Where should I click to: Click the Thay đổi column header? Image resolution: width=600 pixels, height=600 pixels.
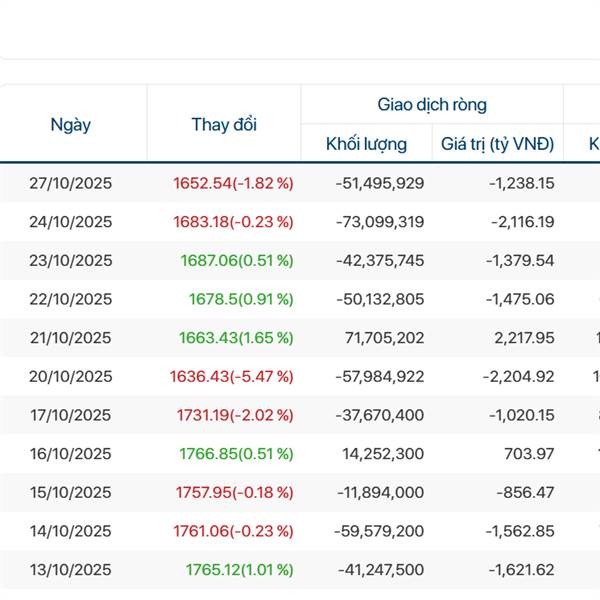(x=224, y=125)
